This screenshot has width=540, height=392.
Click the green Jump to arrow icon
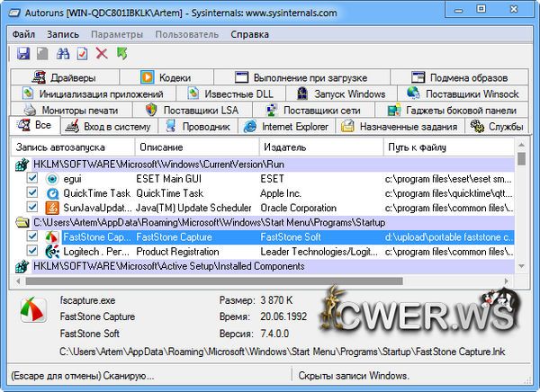click(x=121, y=54)
